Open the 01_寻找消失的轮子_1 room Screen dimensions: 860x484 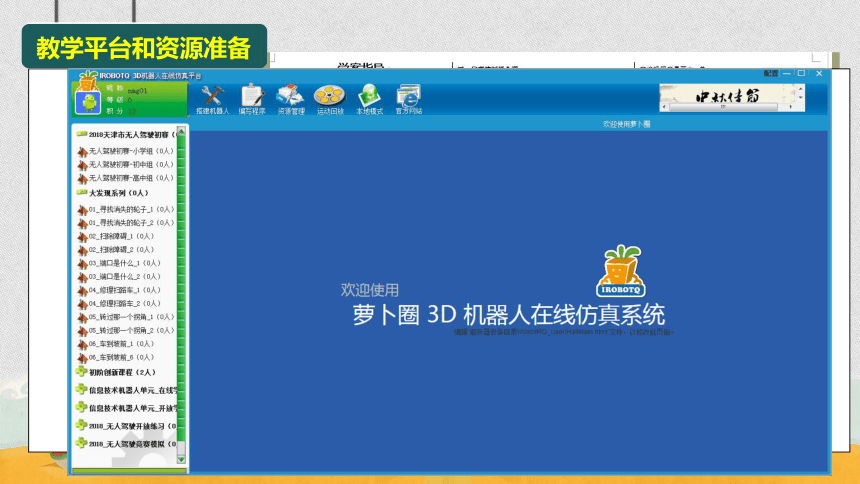tap(126, 209)
